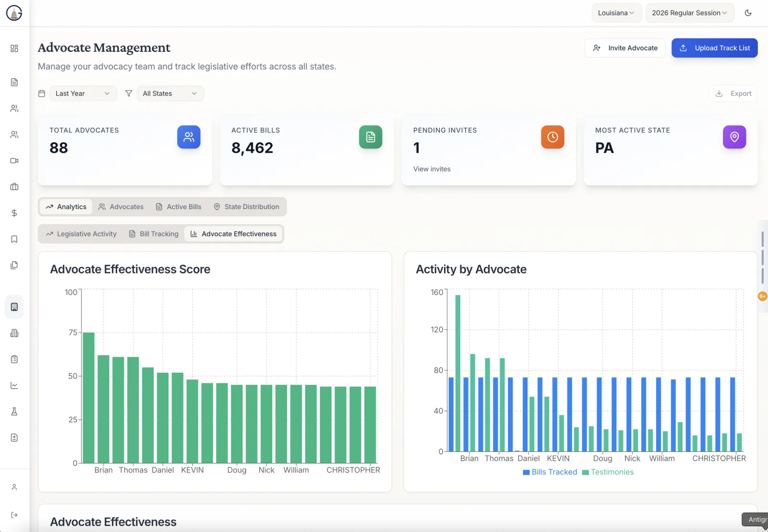Switch to the Active Bills tab

(179, 207)
